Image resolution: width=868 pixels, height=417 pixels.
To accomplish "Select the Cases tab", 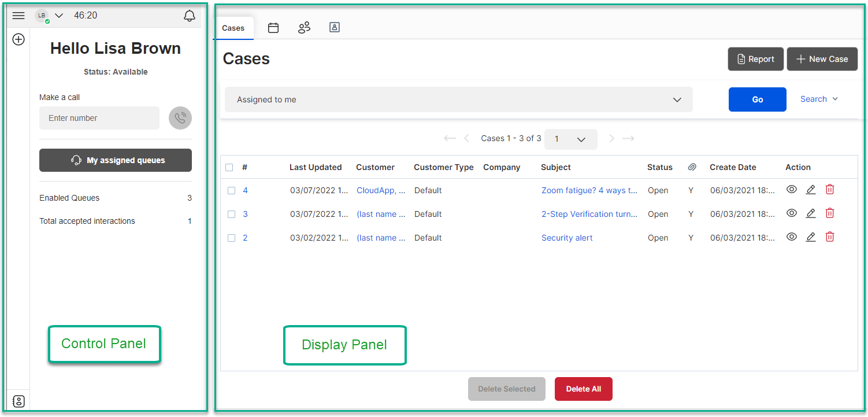I will coord(233,28).
